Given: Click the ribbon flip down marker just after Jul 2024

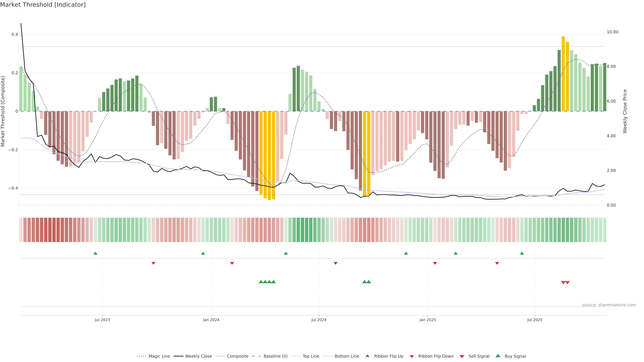Looking at the screenshot, I should (335, 263).
